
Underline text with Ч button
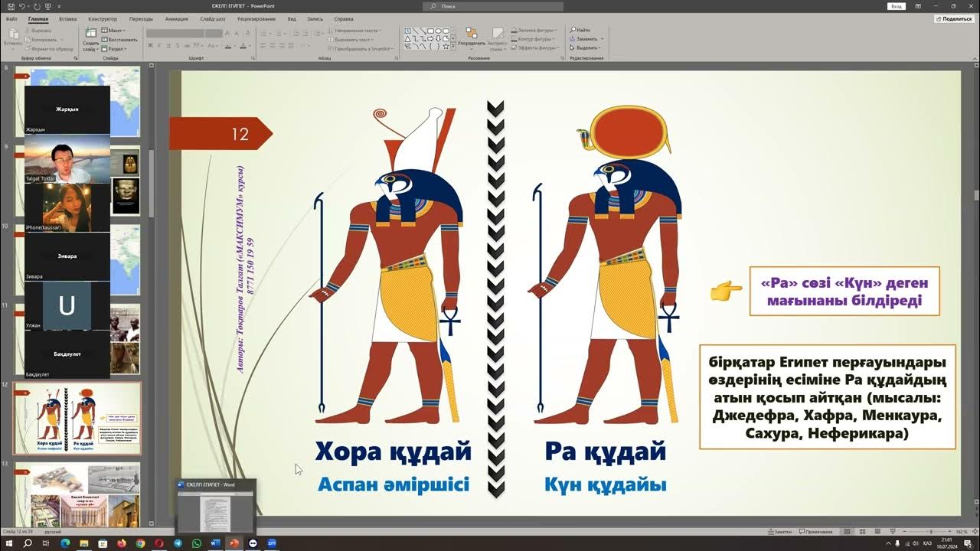169,46
